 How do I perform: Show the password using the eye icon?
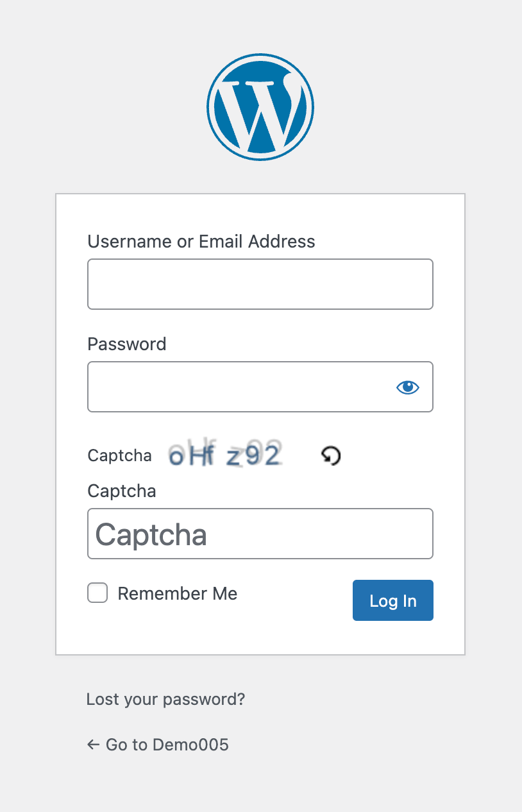(407, 387)
